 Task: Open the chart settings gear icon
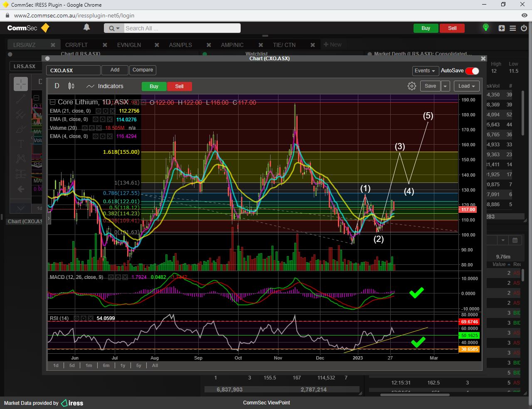tap(411, 86)
